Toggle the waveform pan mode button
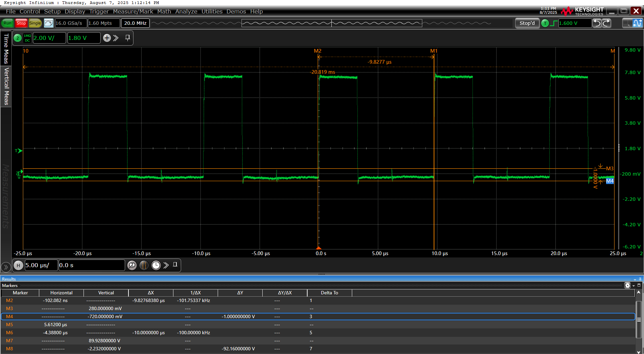The width and height of the screenshot is (644, 354). [x=637, y=23]
